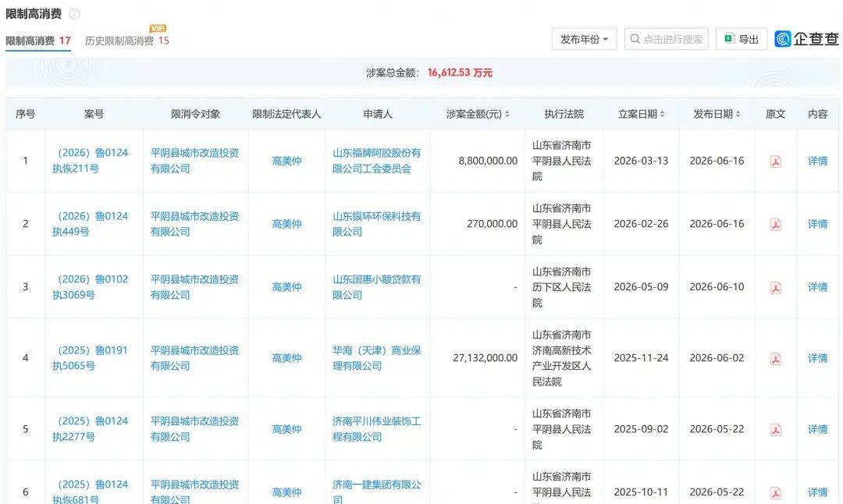This screenshot has width=843, height=504.
Task: Click the Excel icon in 导出 button
Action: pos(729,39)
